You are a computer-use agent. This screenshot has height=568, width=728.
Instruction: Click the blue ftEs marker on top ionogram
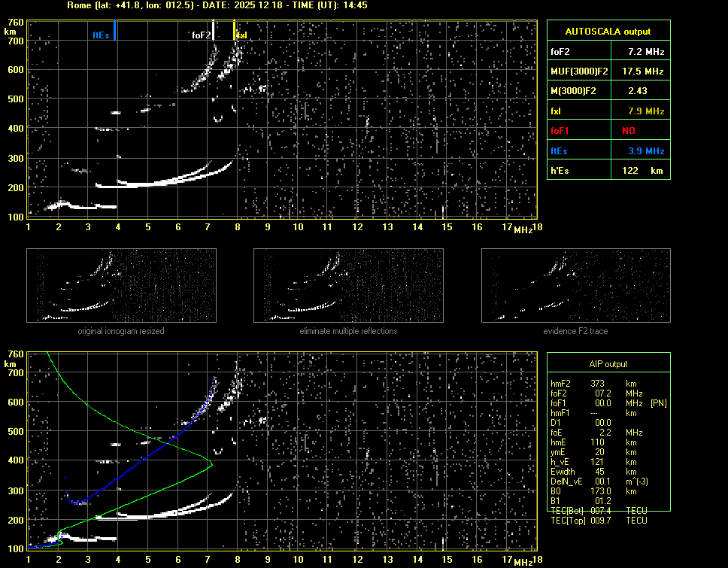click(x=114, y=32)
